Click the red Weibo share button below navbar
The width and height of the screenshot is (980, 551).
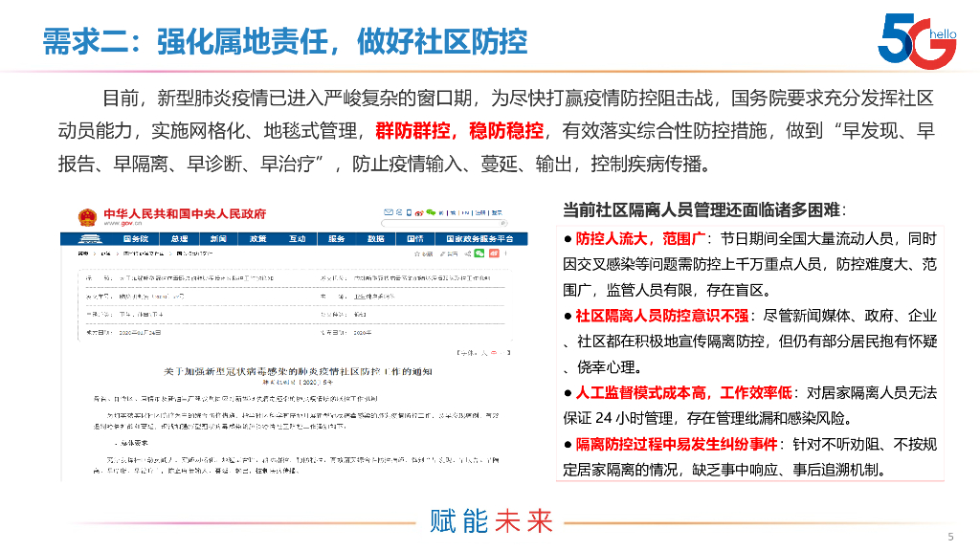coord(495,253)
